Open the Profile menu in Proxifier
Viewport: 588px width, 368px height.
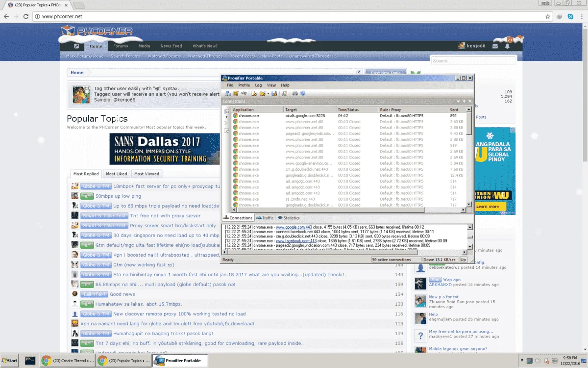[244, 85]
